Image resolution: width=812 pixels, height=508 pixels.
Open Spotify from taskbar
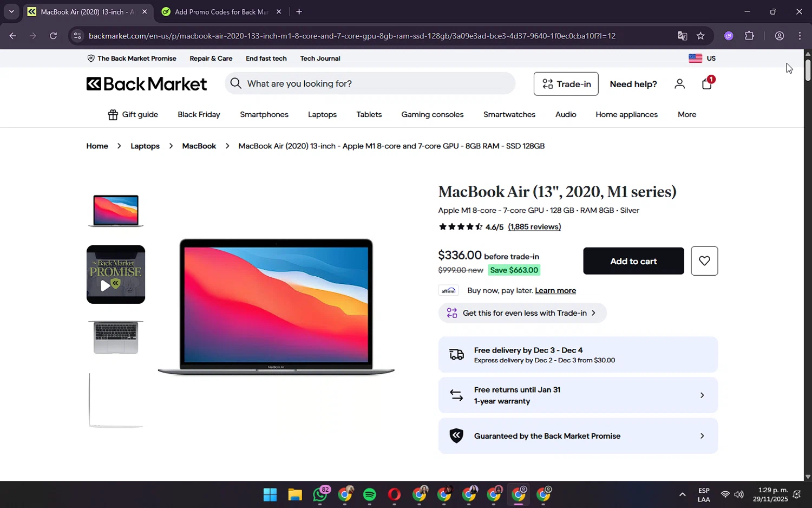[370, 494]
